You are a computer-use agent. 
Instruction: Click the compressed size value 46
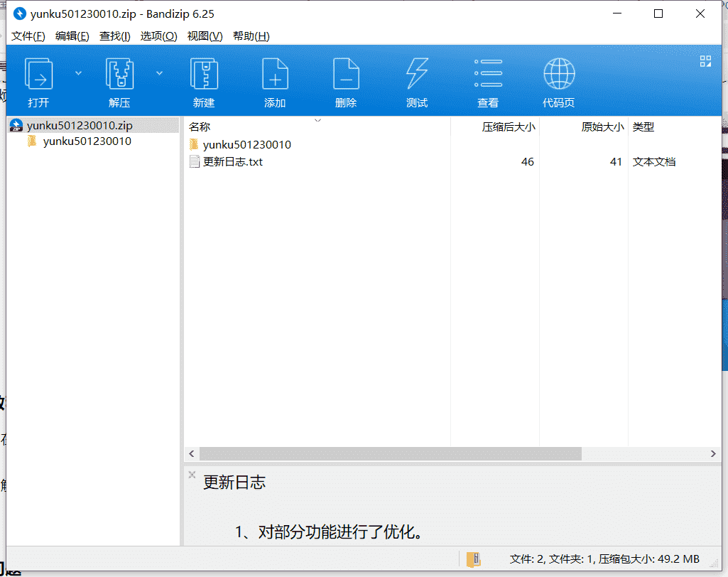tap(528, 162)
